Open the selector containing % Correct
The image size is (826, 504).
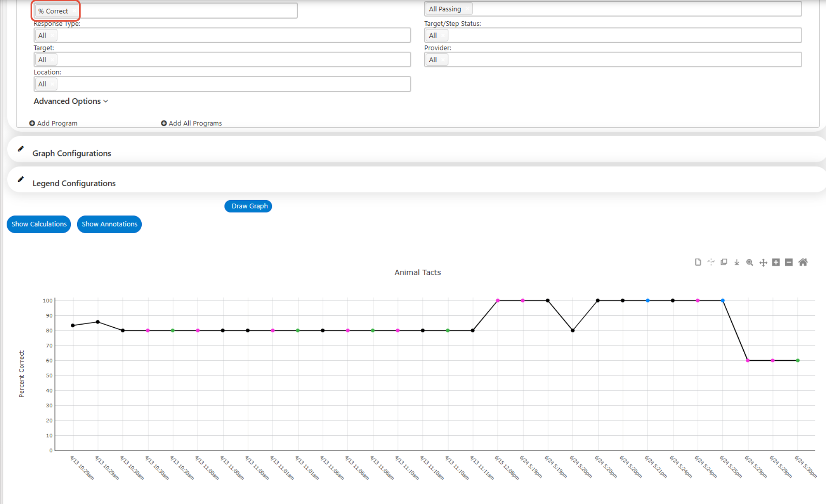point(166,11)
